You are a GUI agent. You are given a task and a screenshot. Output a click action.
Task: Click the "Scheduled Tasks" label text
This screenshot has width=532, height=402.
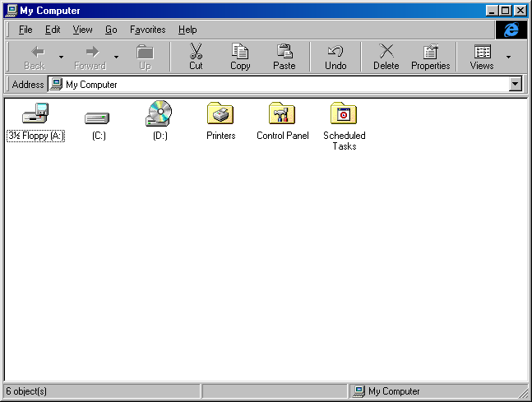coord(344,141)
